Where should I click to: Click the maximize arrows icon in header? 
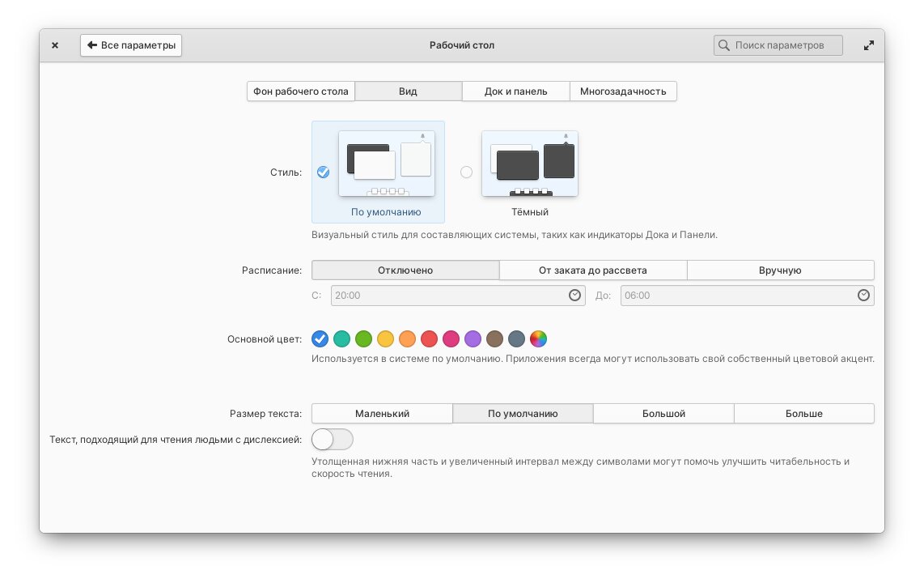(x=868, y=45)
